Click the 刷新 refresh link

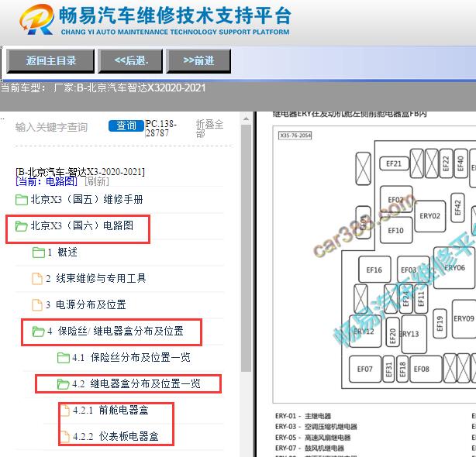click(x=97, y=181)
